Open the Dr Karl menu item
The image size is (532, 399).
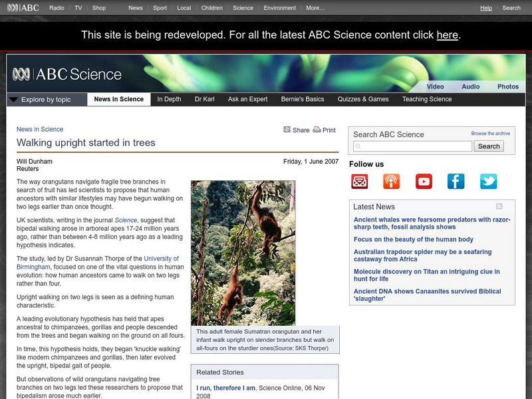pyautogui.click(x=205, y=99)
